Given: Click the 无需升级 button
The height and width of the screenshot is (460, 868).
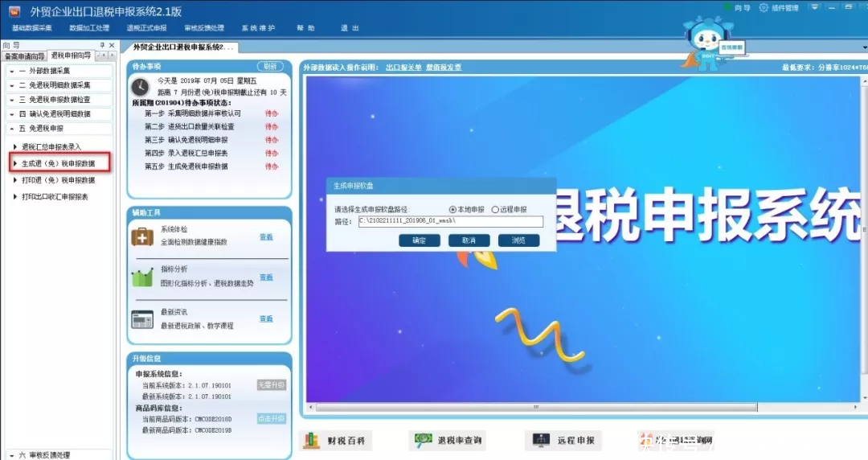Looking at the screenshot, I should click(272, 384).
